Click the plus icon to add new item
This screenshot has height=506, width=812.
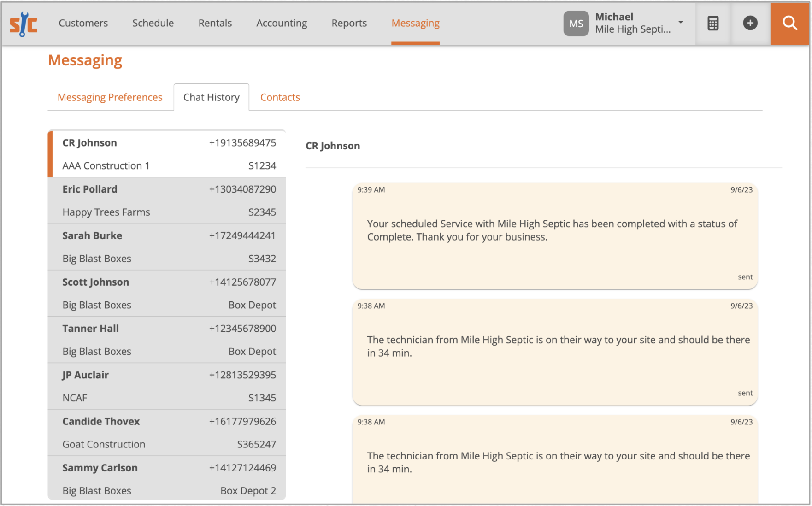pyautogui.click(x=750, y=23)
